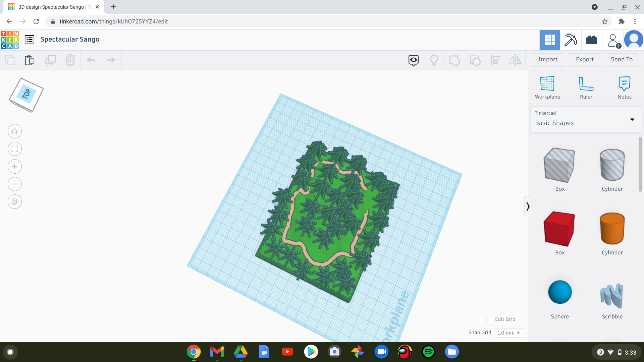Zoom out with the minus button
The height and width of the screenshot is (362, 644).
pyautogui.click(x=15, y=184)
